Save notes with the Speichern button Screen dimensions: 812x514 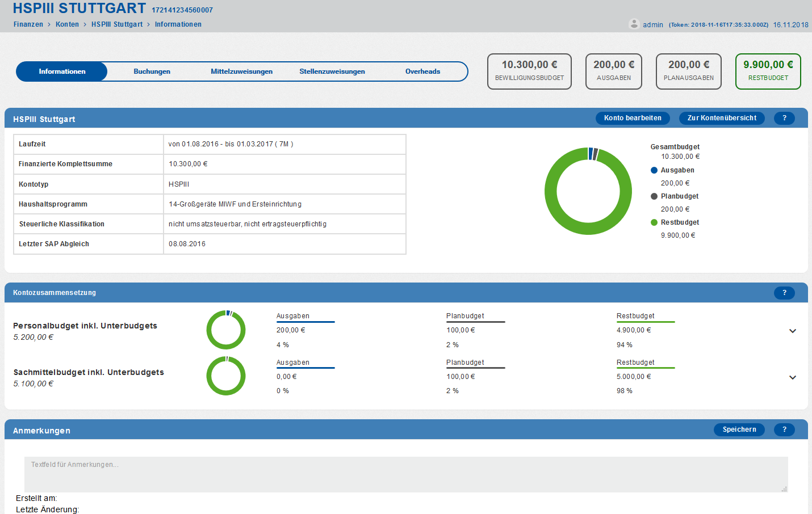tap(739, 429)
